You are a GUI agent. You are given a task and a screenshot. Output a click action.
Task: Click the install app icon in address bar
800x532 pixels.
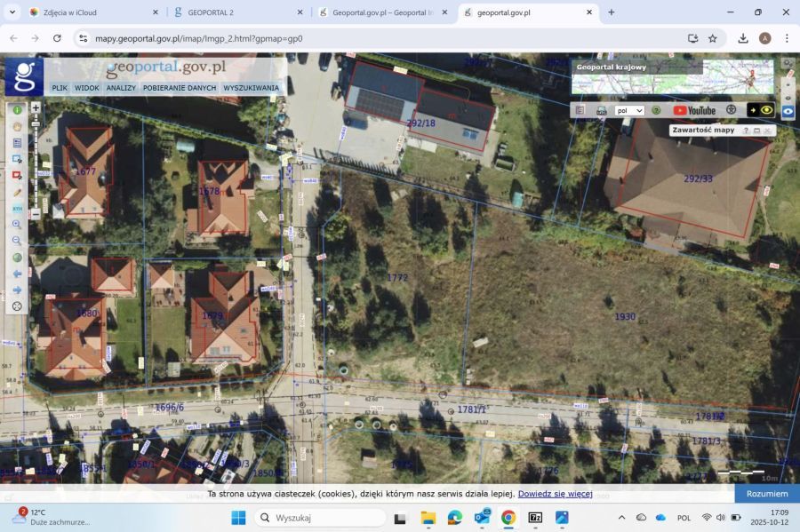(x=692, y=38)
